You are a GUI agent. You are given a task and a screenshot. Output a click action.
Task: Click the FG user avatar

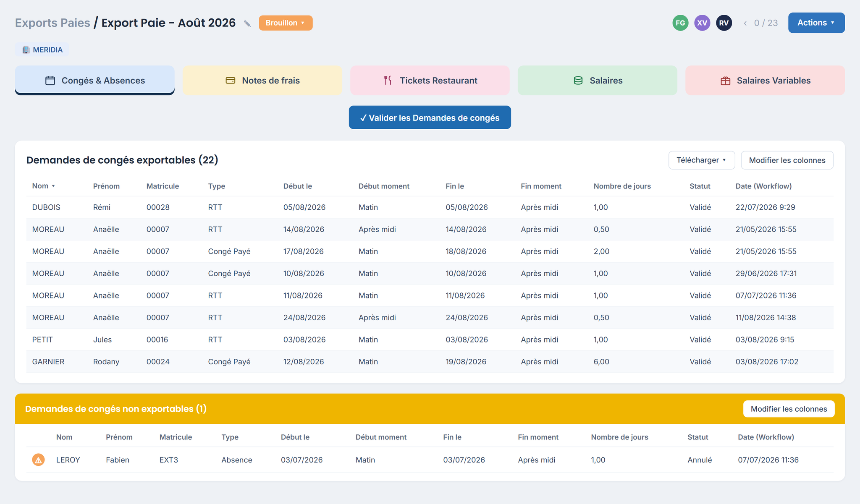[x=680, y=23]
